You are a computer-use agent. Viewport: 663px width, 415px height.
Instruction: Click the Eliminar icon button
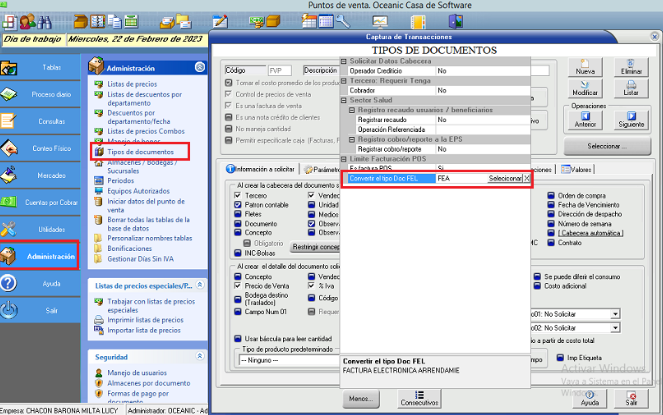pyautogui.click(x=632, y=67)
